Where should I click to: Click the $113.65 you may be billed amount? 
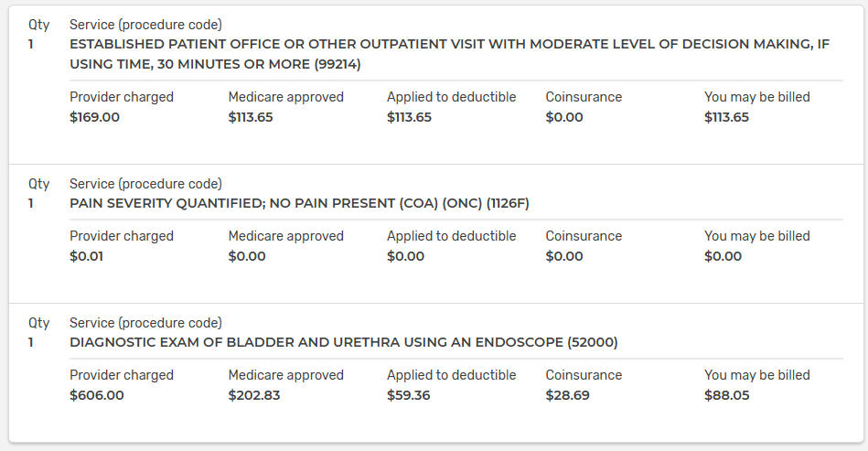[x=726, y=117]
